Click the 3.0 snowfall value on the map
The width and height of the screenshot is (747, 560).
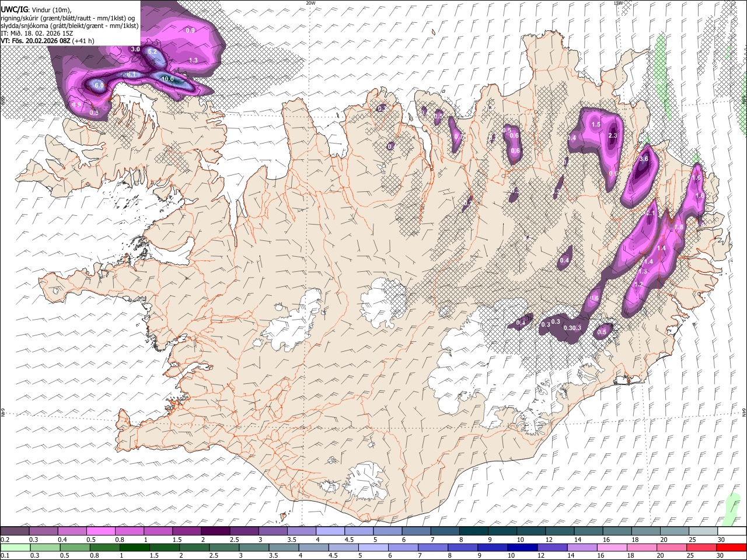[135, 50]
